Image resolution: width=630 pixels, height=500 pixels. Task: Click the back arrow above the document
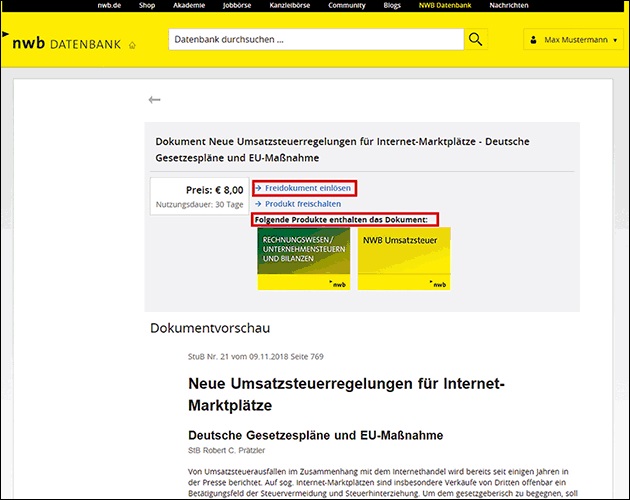[x=154, y=100]
